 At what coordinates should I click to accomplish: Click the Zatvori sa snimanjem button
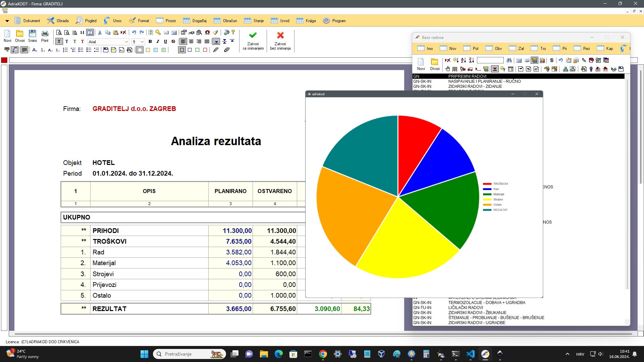253,41
